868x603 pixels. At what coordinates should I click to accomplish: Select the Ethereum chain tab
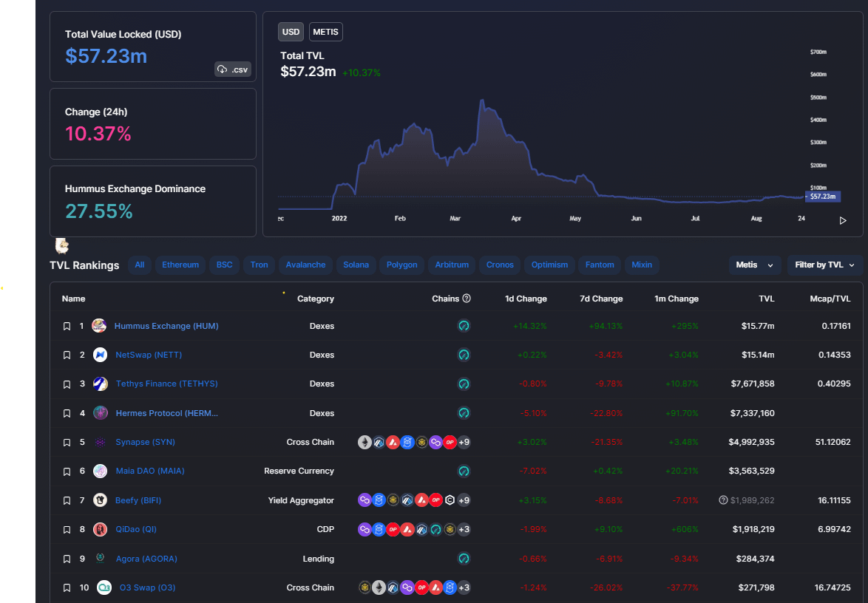click(x=180, y=265)
